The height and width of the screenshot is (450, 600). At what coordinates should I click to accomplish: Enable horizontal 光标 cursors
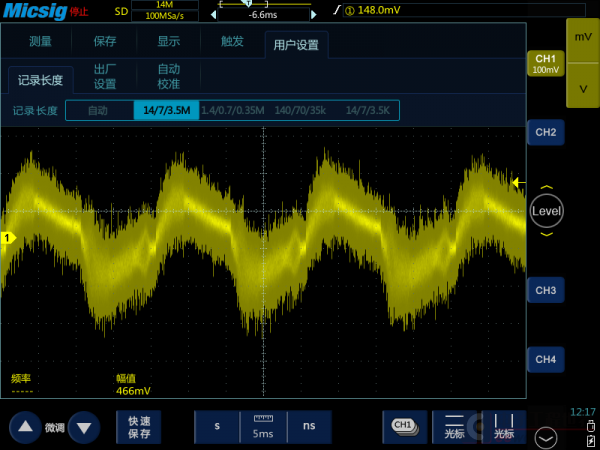tap(454, 427)
